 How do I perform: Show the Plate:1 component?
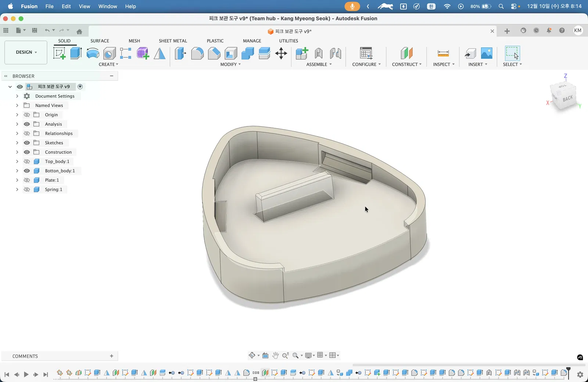pos(27,180)
